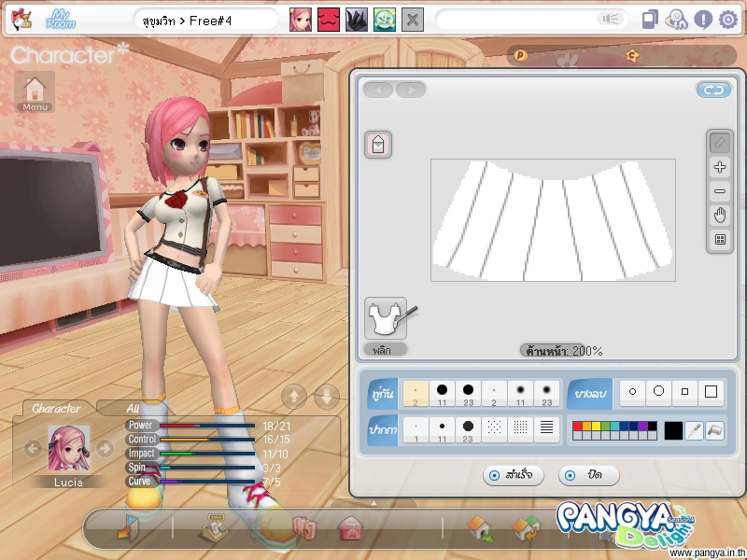Click the pink-haired character avatar icon
Image resolution: width=747 pixels, height=560 pixels.
pyautogui.click(x=301, y=20)
